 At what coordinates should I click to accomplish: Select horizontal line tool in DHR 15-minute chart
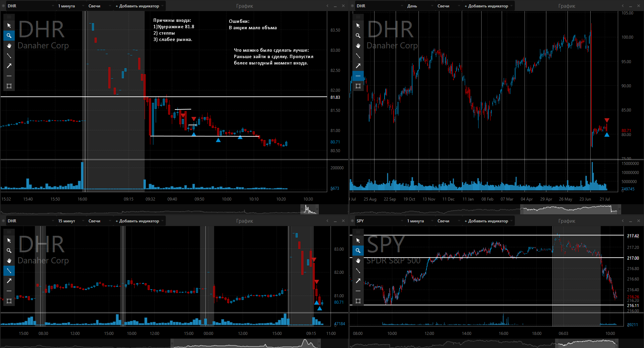point(9,291)
